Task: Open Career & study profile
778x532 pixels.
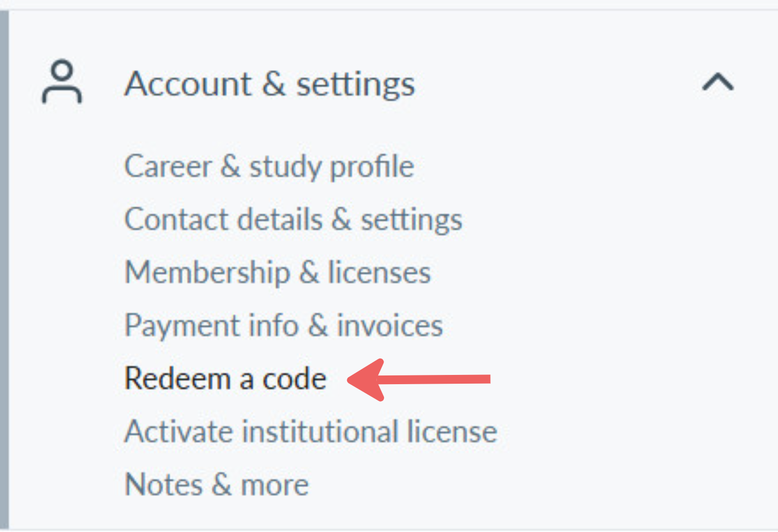Action: [x=269, y=167]
